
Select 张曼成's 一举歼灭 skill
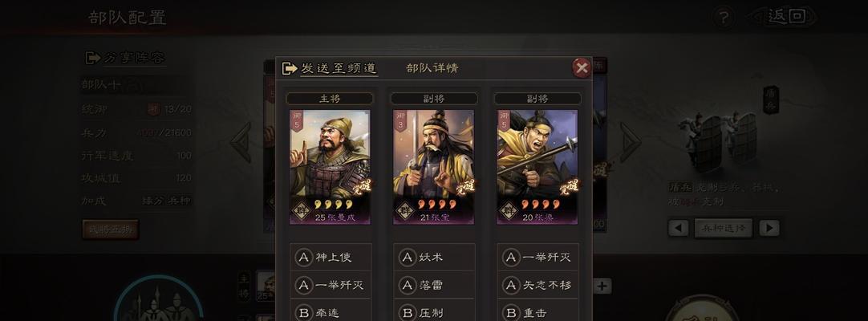tap(331, 285)
